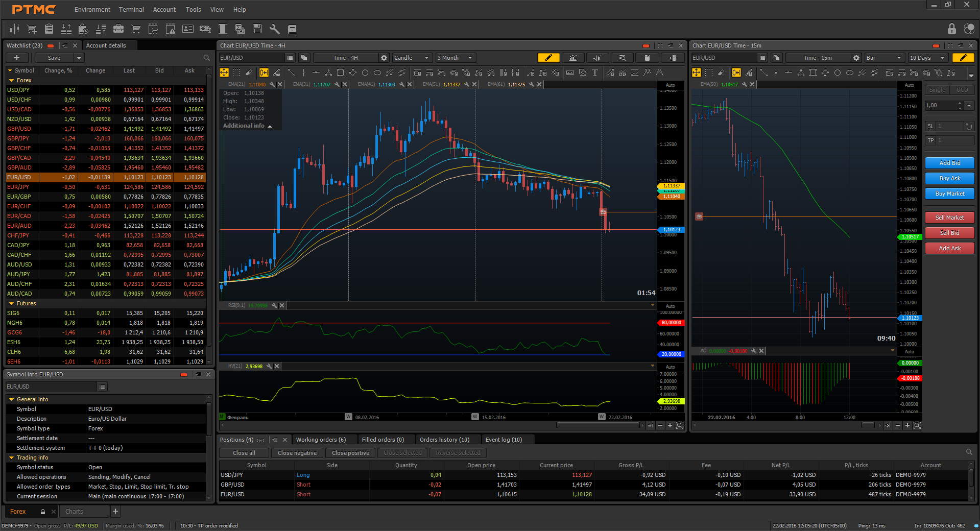Screen dimensions: 980x531
Task: Select the circle drawing tool in 4H chart
Action: tap(365, 73)
